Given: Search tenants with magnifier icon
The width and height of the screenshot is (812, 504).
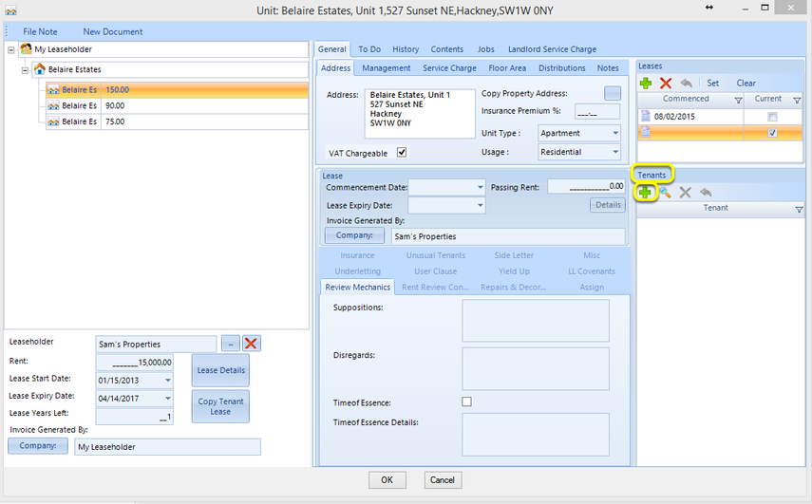Looking at the screenshot, I should point(665,193).
